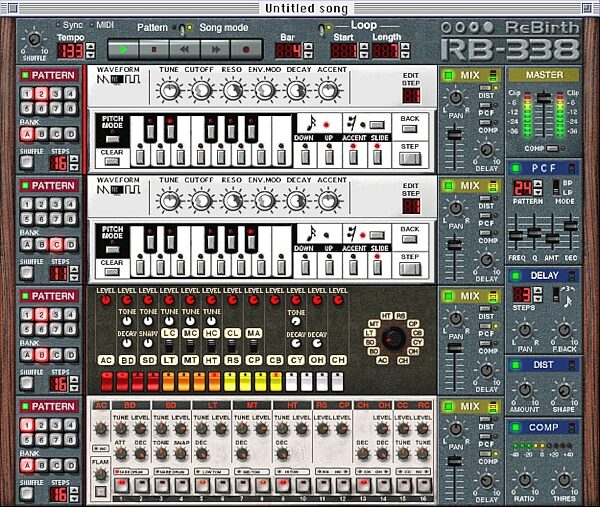The width and height of the screenshot is (600, 507).
Task: Toggle the first synth's shuffle button
Action: click(x=27, y=162)
